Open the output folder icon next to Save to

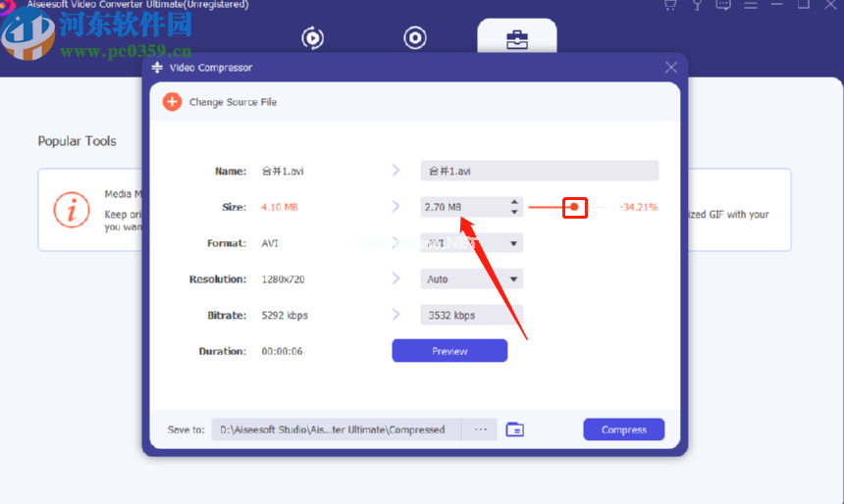tap(515, 429)
